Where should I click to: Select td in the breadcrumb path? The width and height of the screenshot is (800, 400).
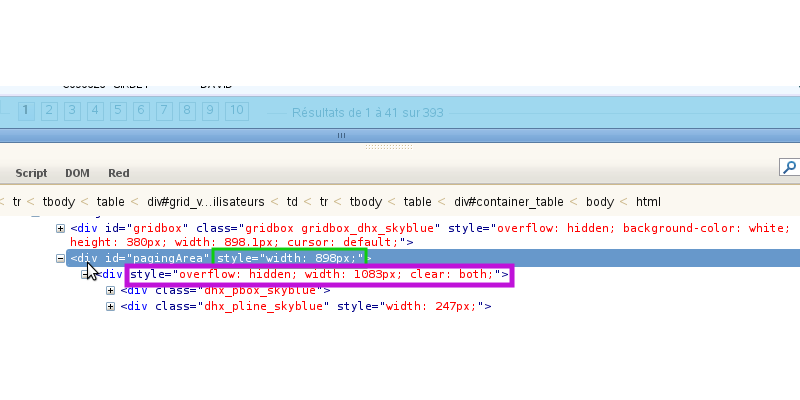pos(292,202)
